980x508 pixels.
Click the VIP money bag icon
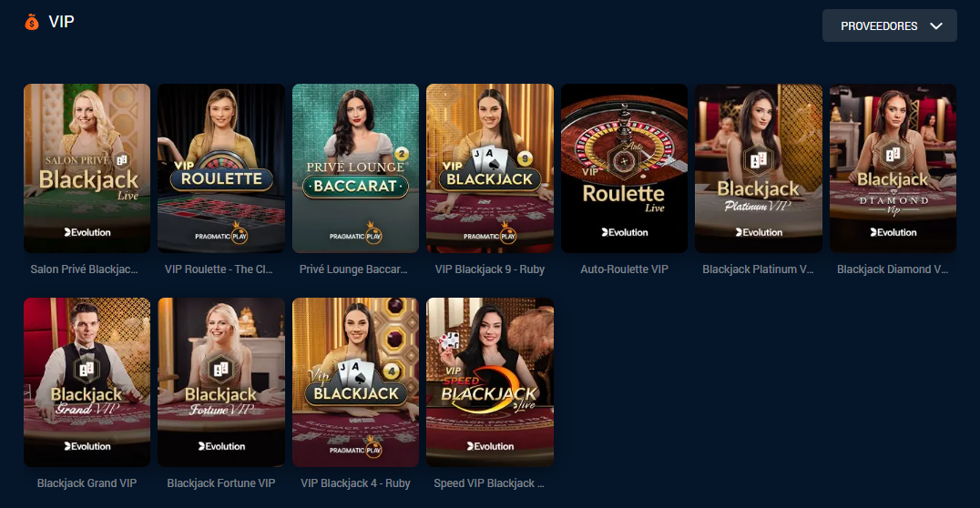click(32, 23)
